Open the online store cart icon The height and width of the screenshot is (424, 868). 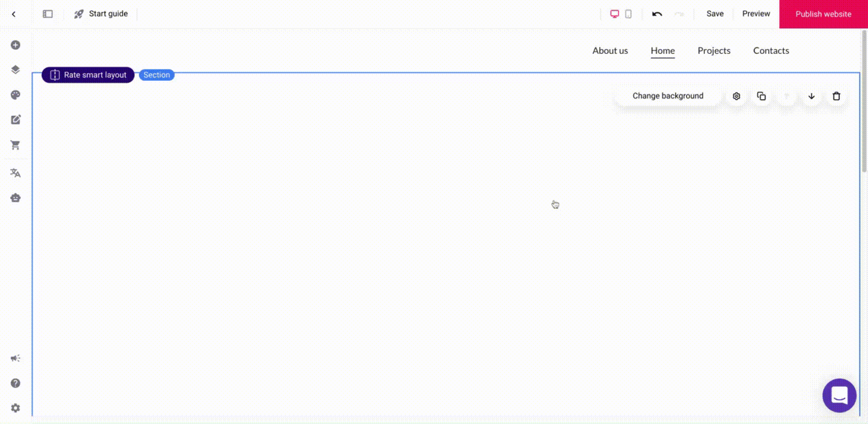[x=15, y=145]
